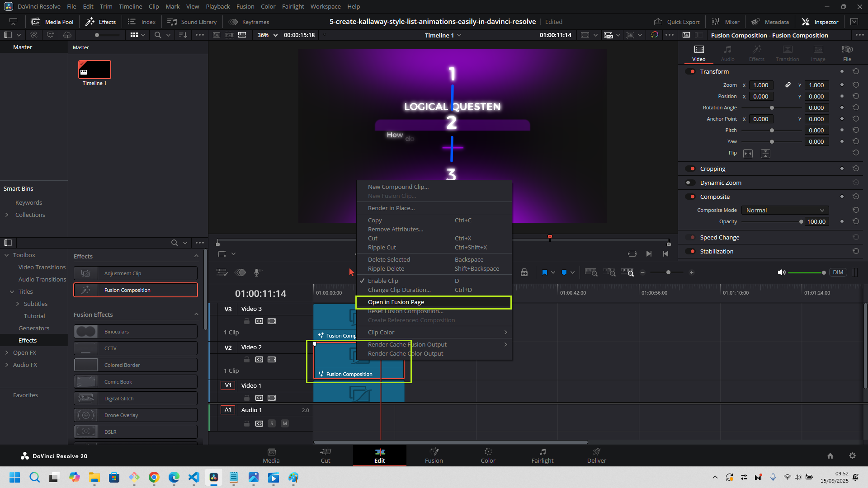
Task: Toggle the Dynamic Zoom switch
Action: pos(690,183)
